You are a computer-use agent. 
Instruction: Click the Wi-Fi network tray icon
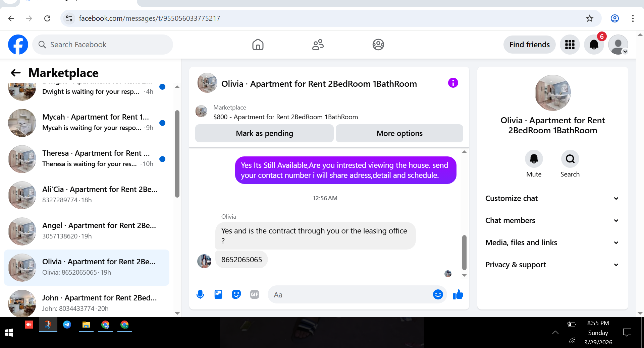[x=572, y=341]
